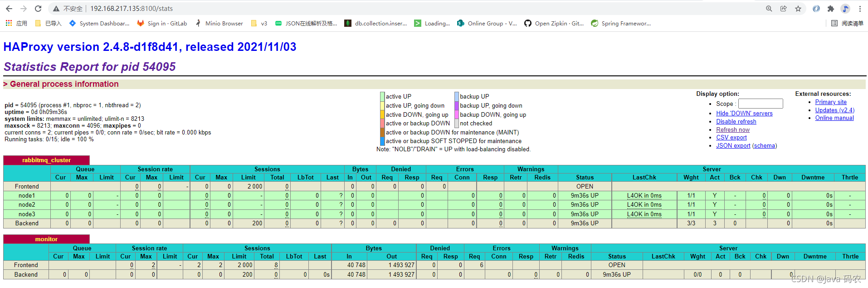Open the Updates (v2.4) link
Screen dimensions: 868x288
[834, 110]
